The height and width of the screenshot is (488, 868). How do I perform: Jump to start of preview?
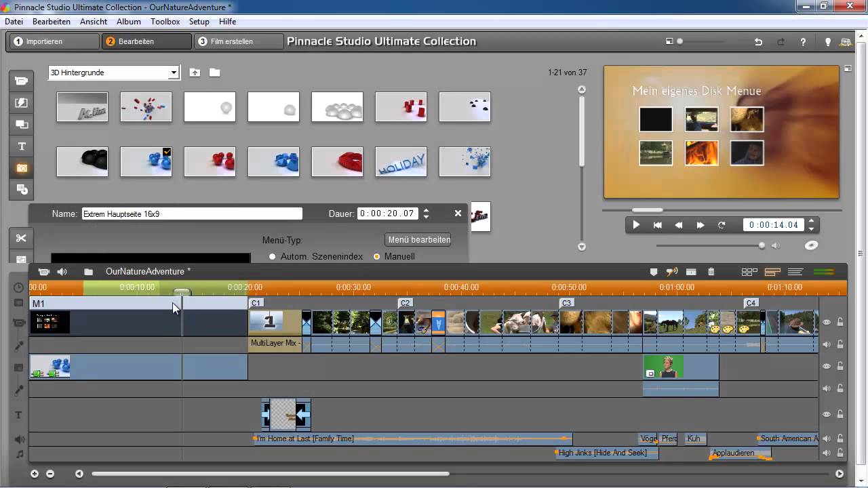click(657, 225)
